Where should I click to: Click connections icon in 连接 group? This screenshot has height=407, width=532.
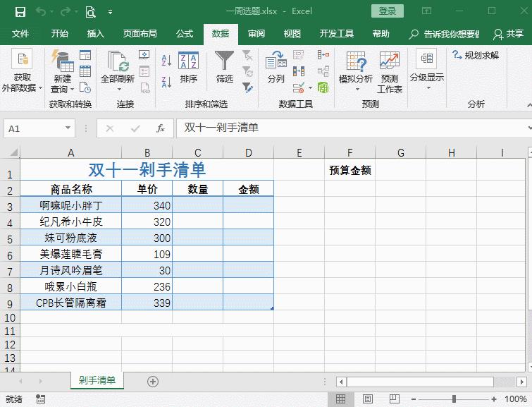pyautogui.click(x=144, y=55)
